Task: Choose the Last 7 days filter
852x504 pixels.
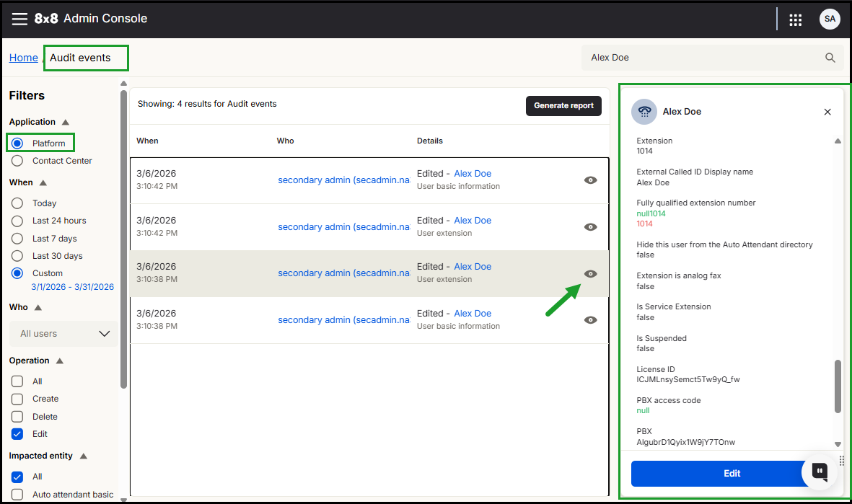Action: 17,239
